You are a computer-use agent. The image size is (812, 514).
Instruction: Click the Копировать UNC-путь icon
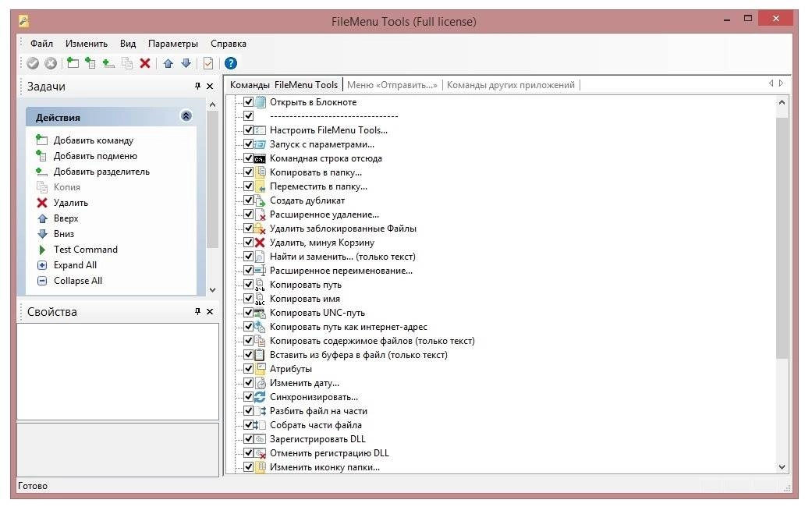(x=260, y=313)
